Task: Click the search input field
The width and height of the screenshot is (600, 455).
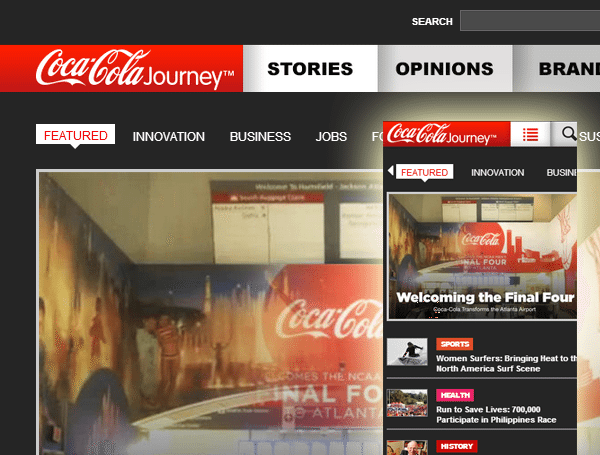Action: (x=530, y=21)
